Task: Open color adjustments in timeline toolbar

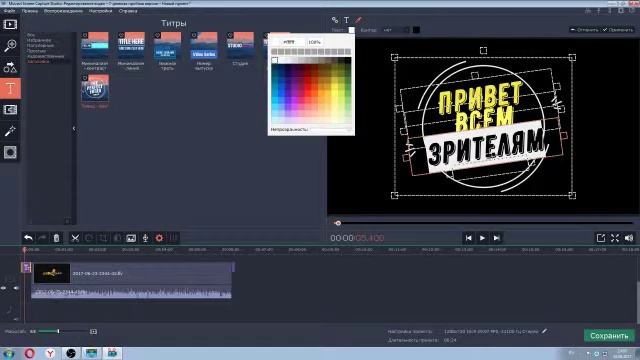Action: [117, 238]
